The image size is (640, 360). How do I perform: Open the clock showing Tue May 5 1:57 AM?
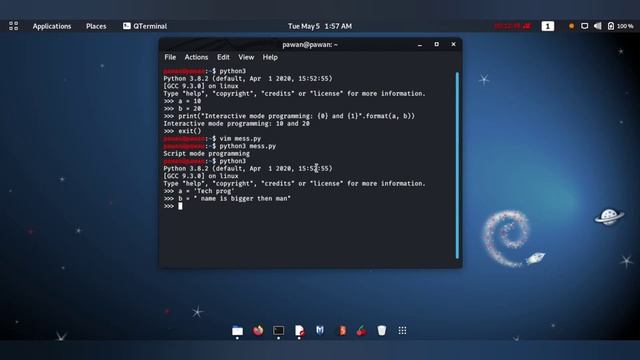pyautogui.click(x=320, y=26)
